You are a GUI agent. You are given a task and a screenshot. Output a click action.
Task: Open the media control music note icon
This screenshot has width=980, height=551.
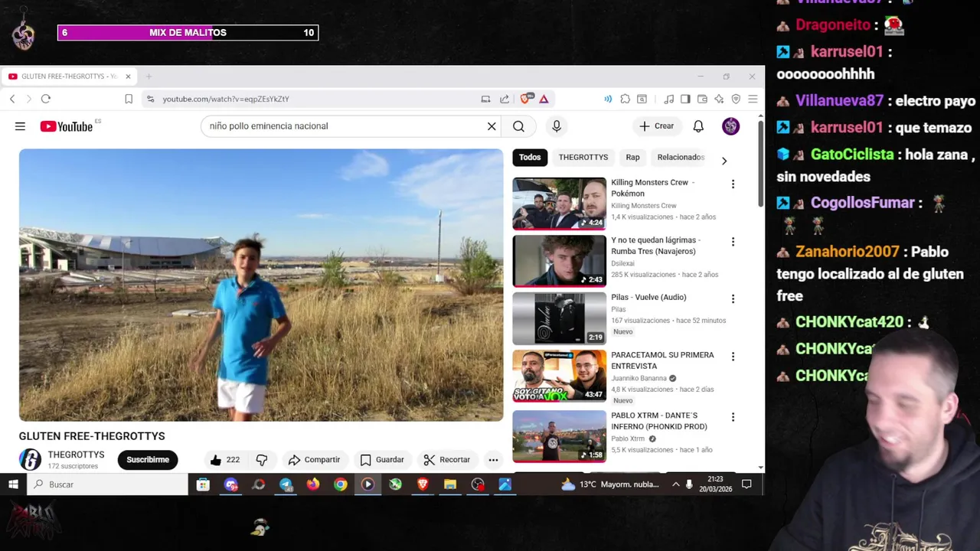tap(668, 99)
